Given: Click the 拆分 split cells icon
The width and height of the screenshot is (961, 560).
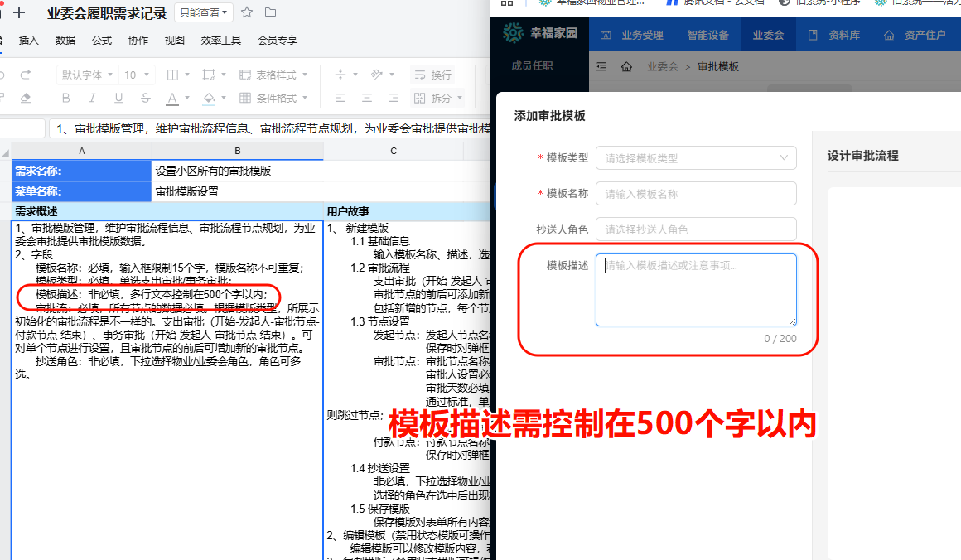Looking at the screenshot, I should pyautogui.click(x=435, y=98).
